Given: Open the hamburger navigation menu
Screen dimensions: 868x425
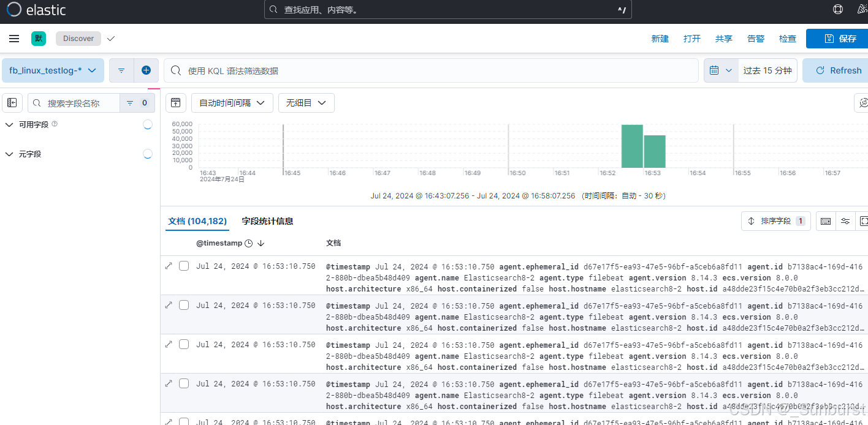Looking at the screenshot, I should (x=13, y=38).
